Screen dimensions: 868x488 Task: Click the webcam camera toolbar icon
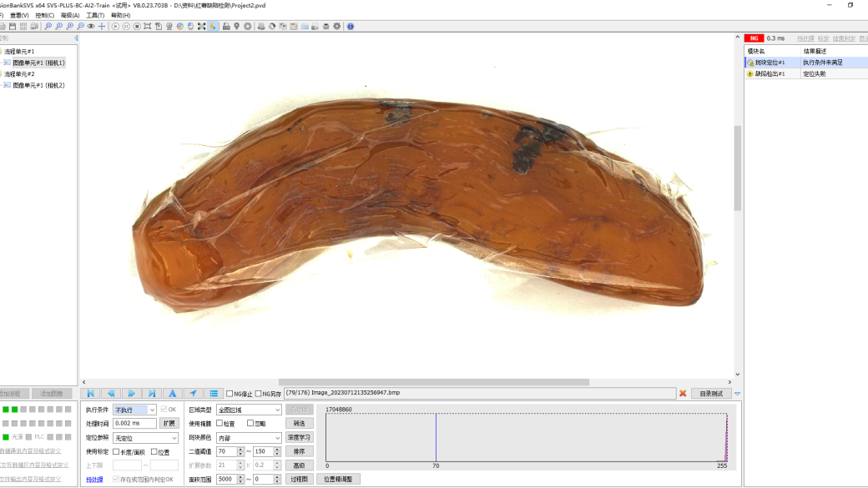pyautogui.click(x=169, y=26)
